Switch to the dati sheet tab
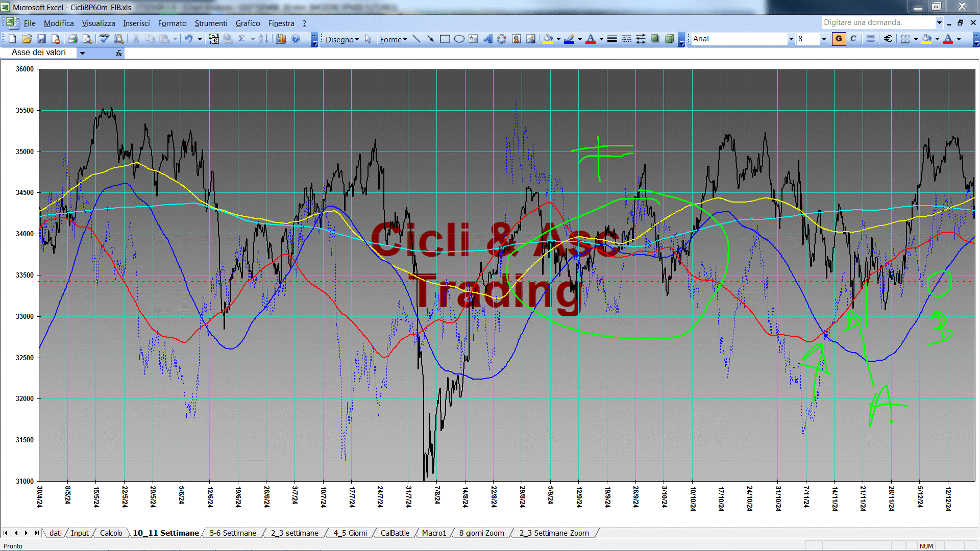 pyautogui.click(x=56, y=533)
